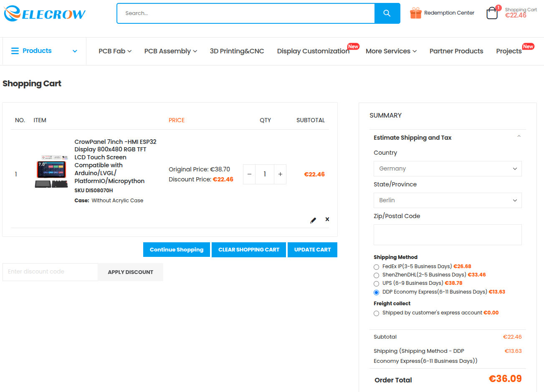Viewport: 544px width, 392px height.
Task: Select DDP Economy Express shipping
Action: (x=376, y=292)
